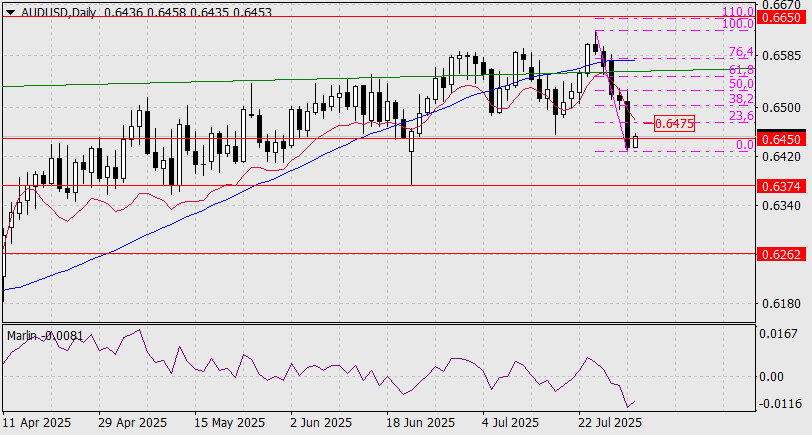Click the 0.00 oscillator scale value

pos(771,376)
